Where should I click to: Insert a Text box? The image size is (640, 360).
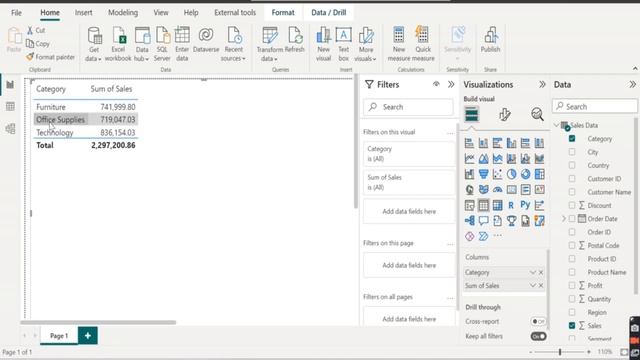pyautogui.click(x=344, y=44)
